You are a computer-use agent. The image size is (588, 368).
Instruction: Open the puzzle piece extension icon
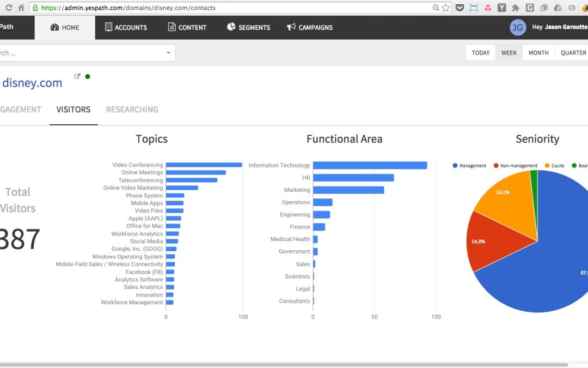coord(516,8)
